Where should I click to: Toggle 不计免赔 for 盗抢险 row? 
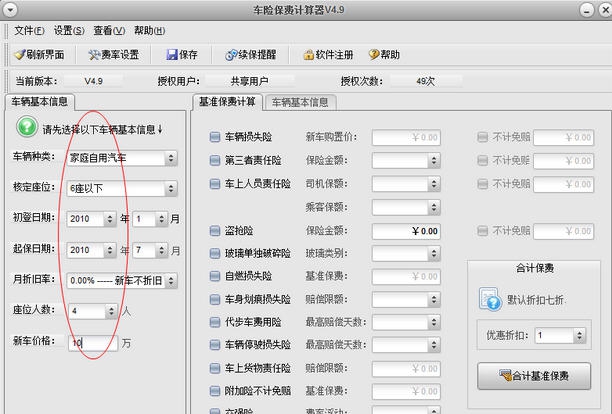click(x=483, y=231)
